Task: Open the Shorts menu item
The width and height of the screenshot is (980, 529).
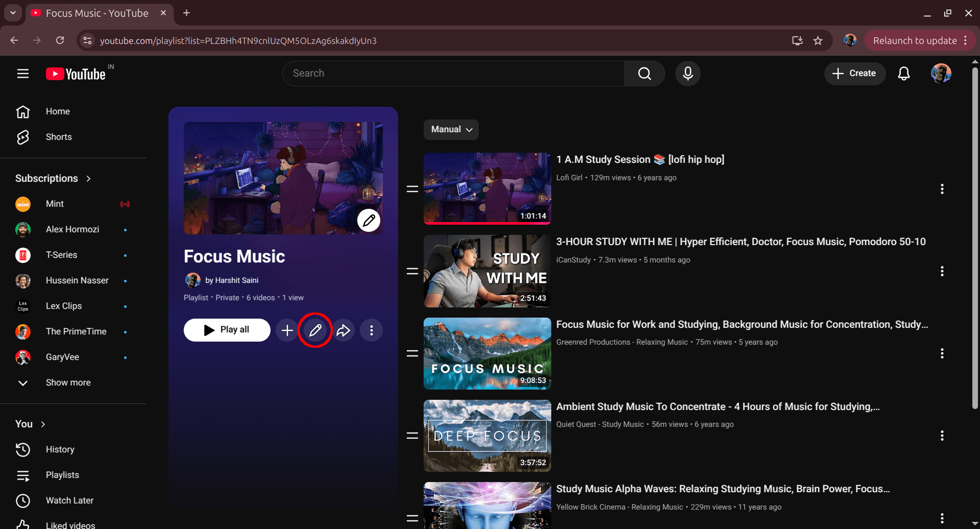Action: pos(58,137)
